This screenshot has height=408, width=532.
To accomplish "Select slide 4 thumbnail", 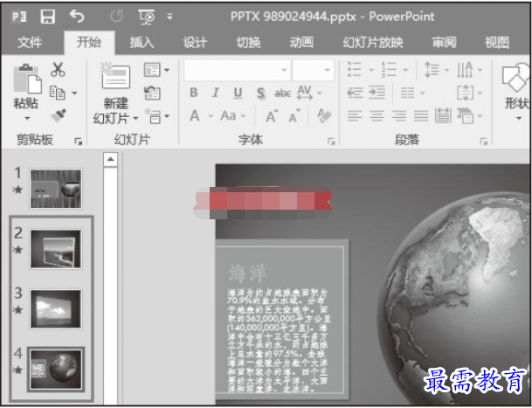I will click(x=56, y=370).
